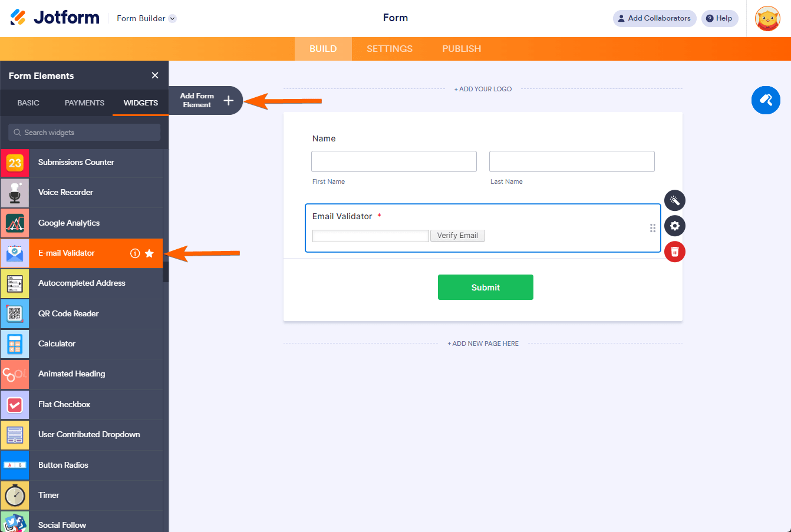
Task: Add the Button Radios widget by name
Action: (63, 465)
